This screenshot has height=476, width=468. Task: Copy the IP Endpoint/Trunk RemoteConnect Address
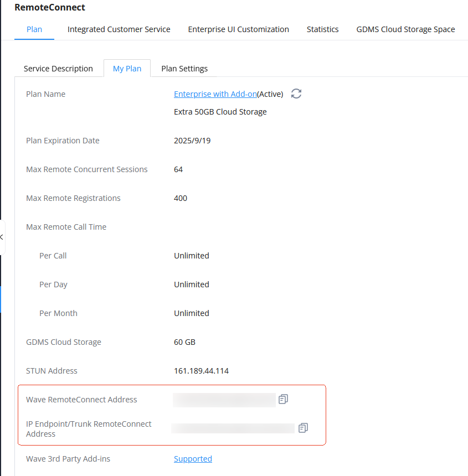click(x=303, y=428)
